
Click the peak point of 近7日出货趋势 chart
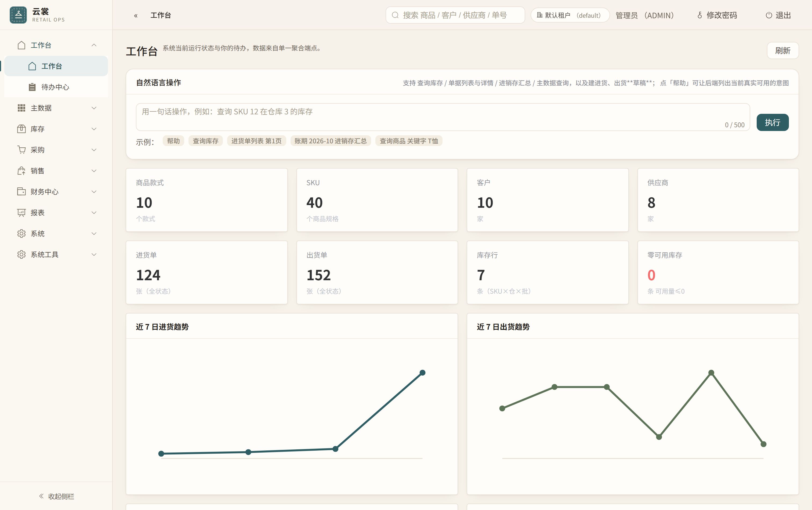pyautogui.click(x=711, y=373)
